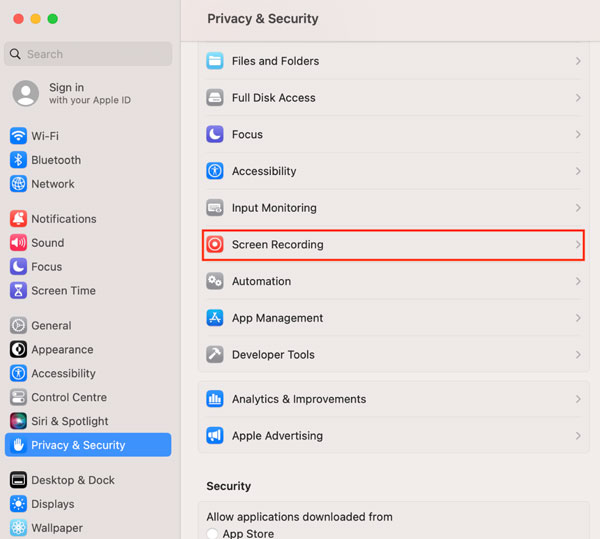Click the App Management store icon
The height and width of the screenshot is (539, 600).
click(x=215, y=318)
